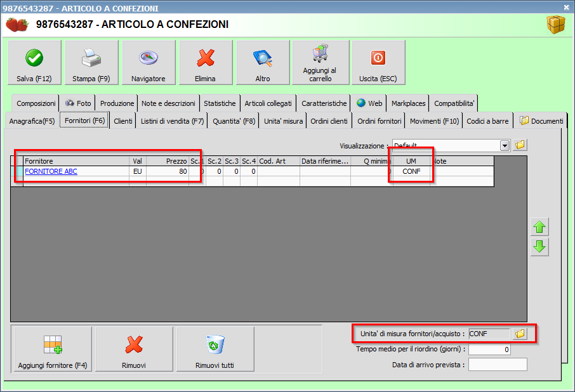This screenshot has width=575, height=392.
Task: Click the Unita' di misura fornitori/acquisto field
Action: pos(489,334)
